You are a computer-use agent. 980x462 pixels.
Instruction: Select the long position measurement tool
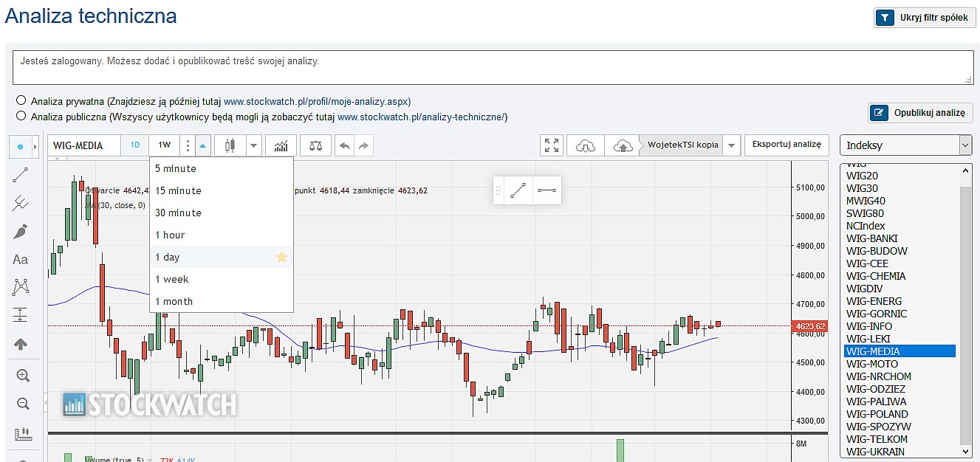[x=21, y=315]
